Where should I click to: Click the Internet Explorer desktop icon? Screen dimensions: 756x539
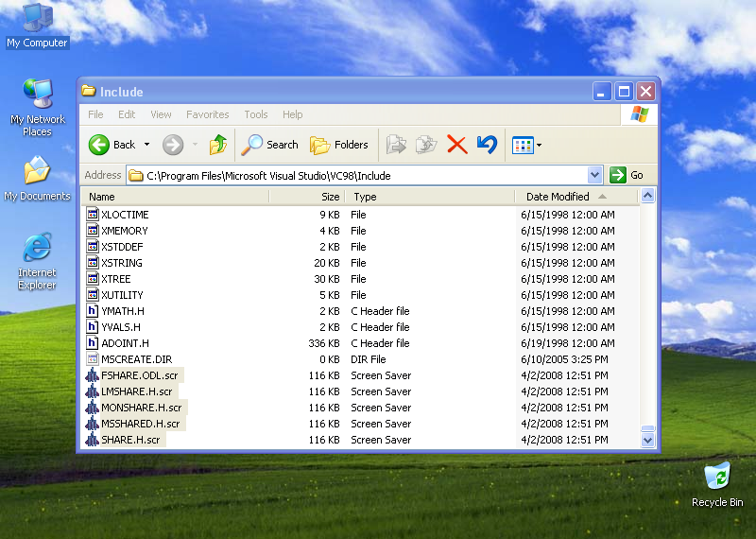click(x=37, y=247)
